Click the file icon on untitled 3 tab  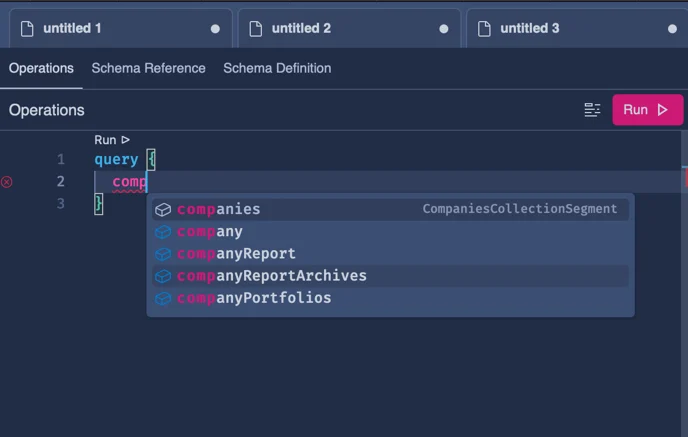pos(484,29)
